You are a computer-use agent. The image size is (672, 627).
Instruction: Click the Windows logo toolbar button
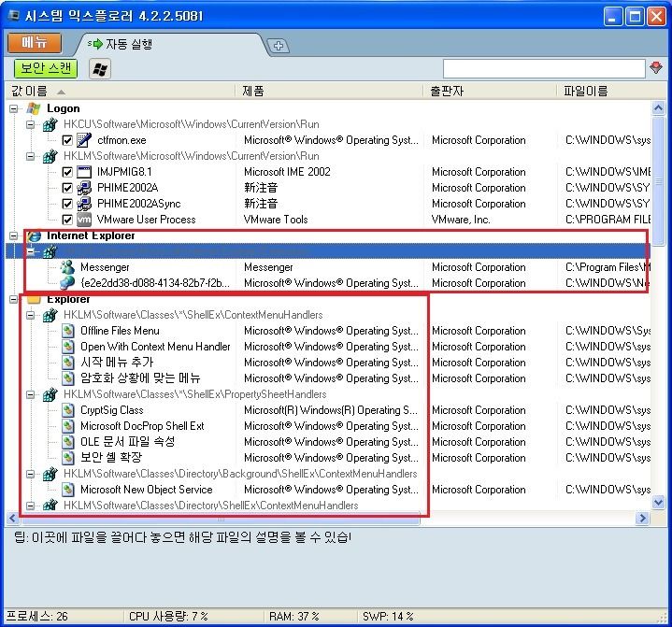click(x=100, y=69)
